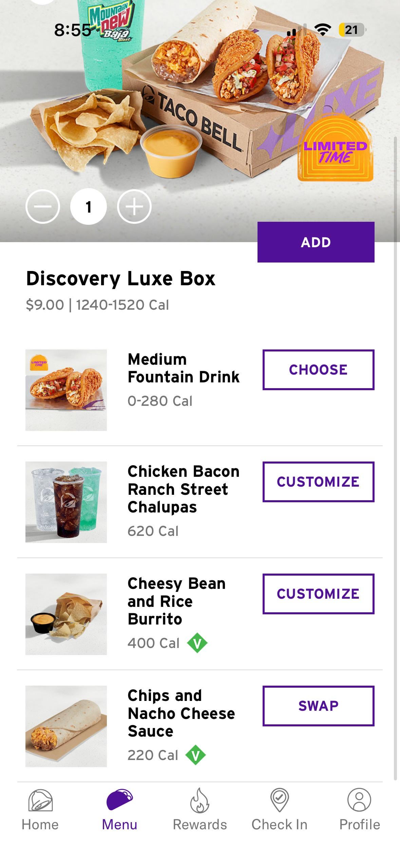Viewport: 400px width, 868px height.
Task: Select the Menu taco icon
Action: pyautogui.click(x=119, y=800)
